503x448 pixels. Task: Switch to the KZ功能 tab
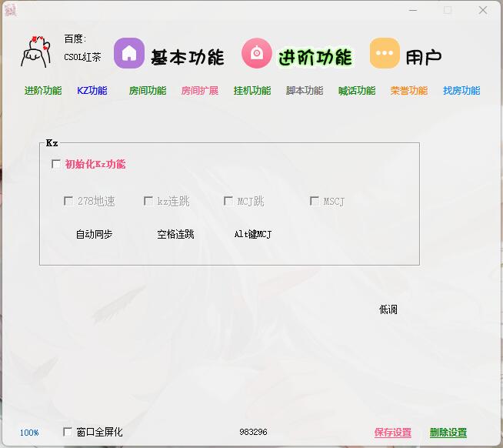[x=92, y=91]
